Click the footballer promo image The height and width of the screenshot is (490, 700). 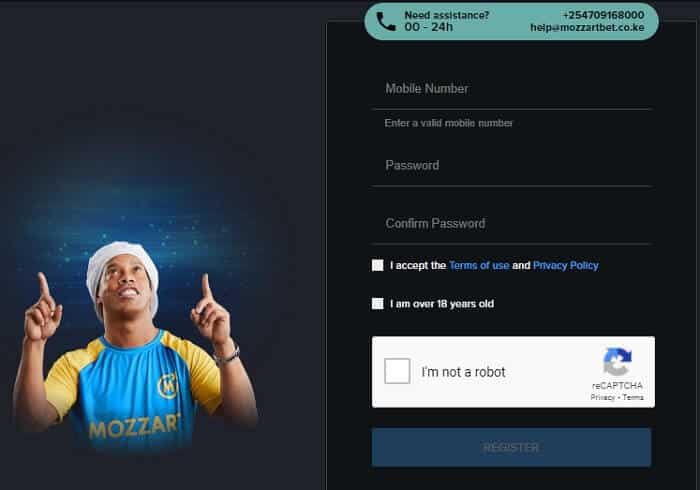tap(134, 346)
